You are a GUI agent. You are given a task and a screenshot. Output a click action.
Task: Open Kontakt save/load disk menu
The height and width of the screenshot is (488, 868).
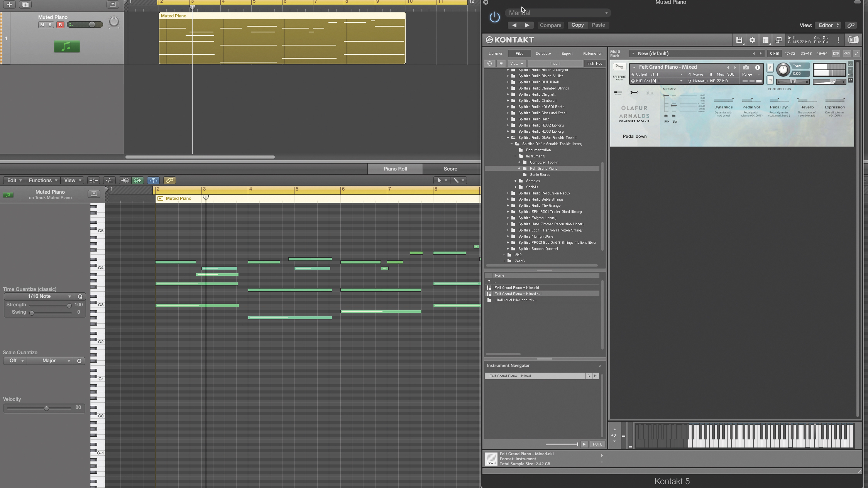coord(739,40)
